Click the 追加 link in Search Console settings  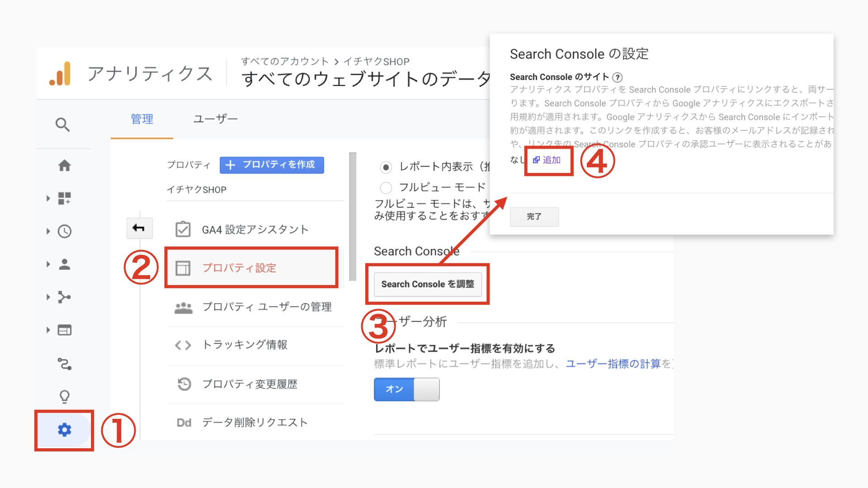coord(552,160)
